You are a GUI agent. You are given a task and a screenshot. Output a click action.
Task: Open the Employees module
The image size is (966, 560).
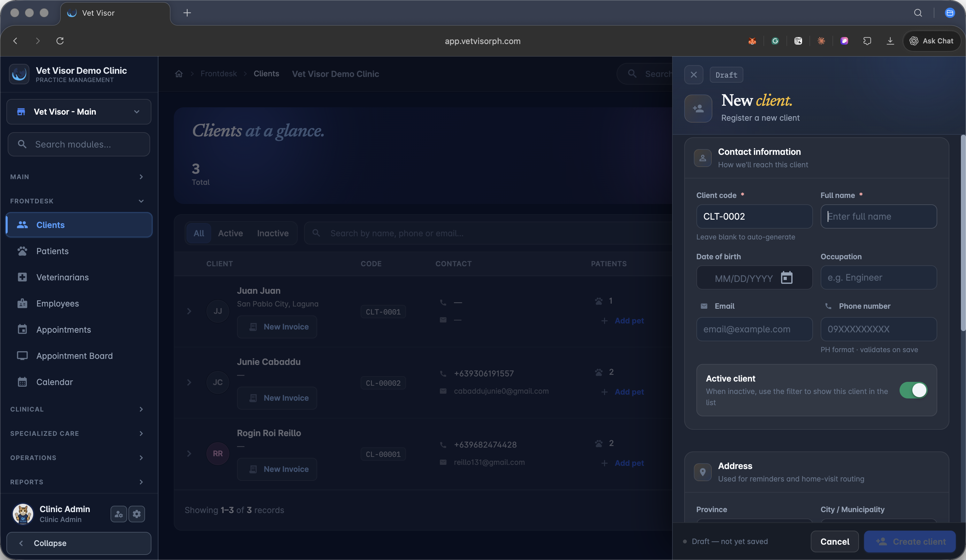click(x=79, y=303)
